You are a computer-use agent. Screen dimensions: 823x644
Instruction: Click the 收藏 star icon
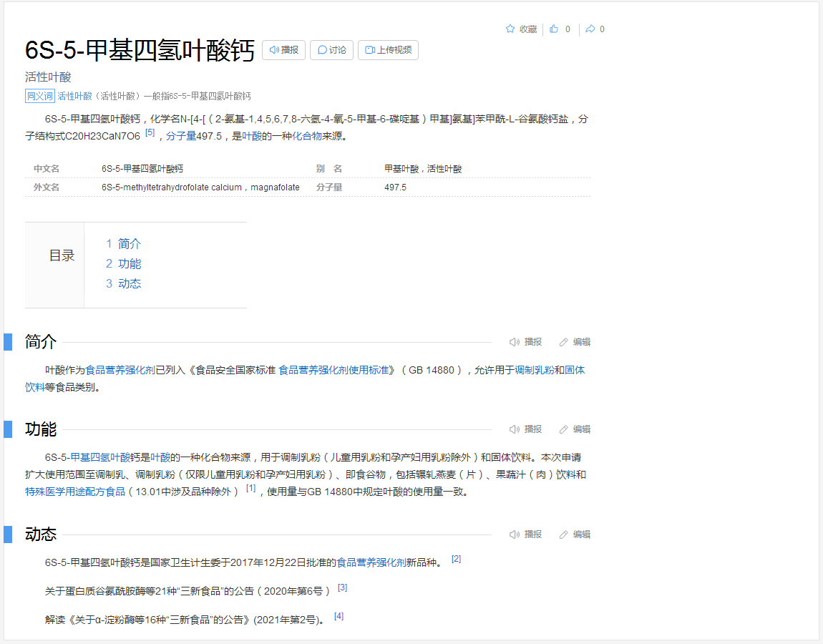[x=510, y=29]
